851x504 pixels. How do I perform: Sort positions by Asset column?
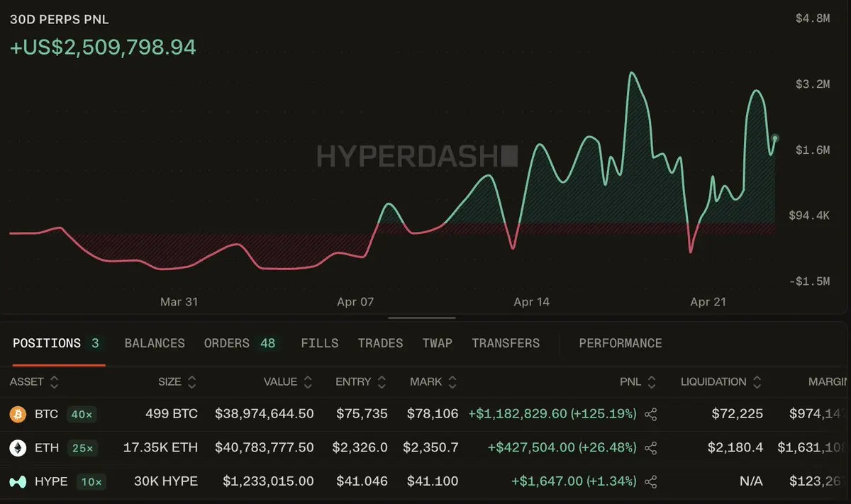click(x=34, y=382)
